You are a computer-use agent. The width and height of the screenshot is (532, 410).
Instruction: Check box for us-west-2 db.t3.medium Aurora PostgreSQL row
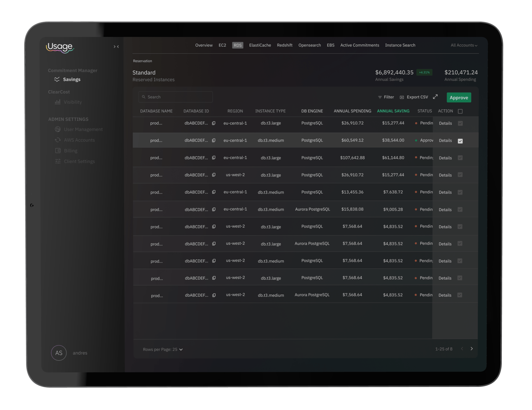[x=460, y=295]
